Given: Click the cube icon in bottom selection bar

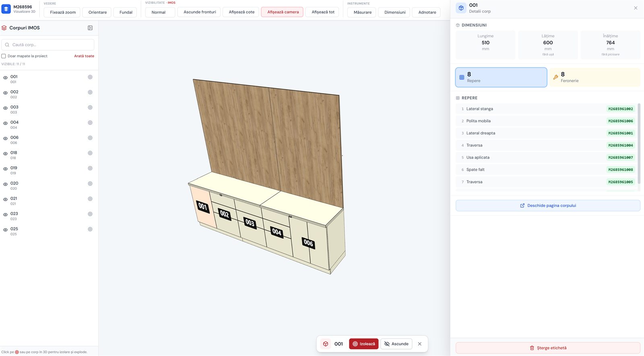Looking at the screenshot, I should (x=326, y=344).
